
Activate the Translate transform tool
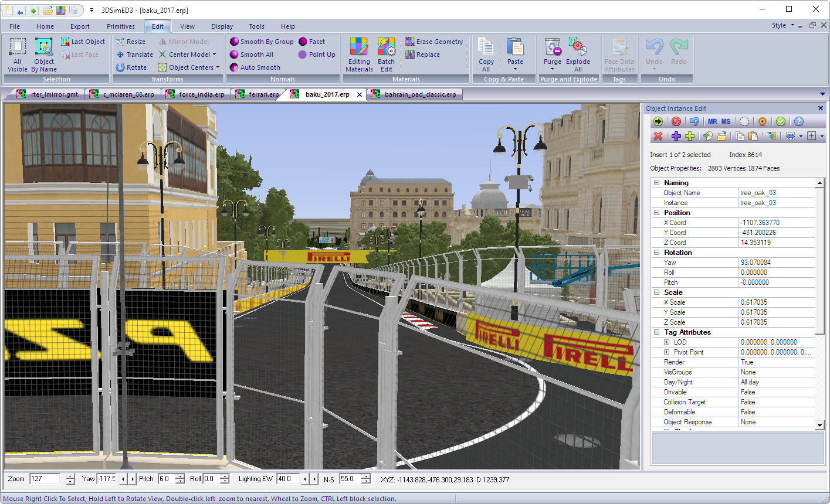tap(134, 55)
